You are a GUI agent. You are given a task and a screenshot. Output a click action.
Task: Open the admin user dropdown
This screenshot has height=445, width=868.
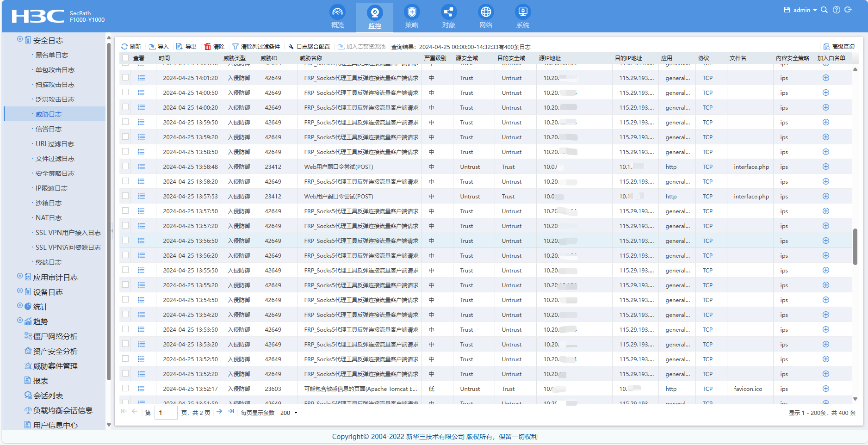tap(805, 10)
